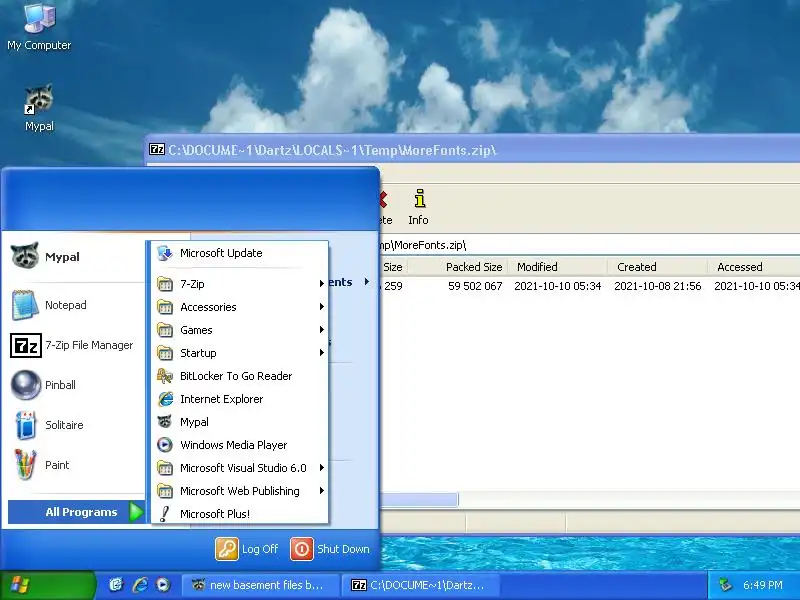
Task: Click the Info toolbar icon in 7-Zip
Action: tap(418, 208)
